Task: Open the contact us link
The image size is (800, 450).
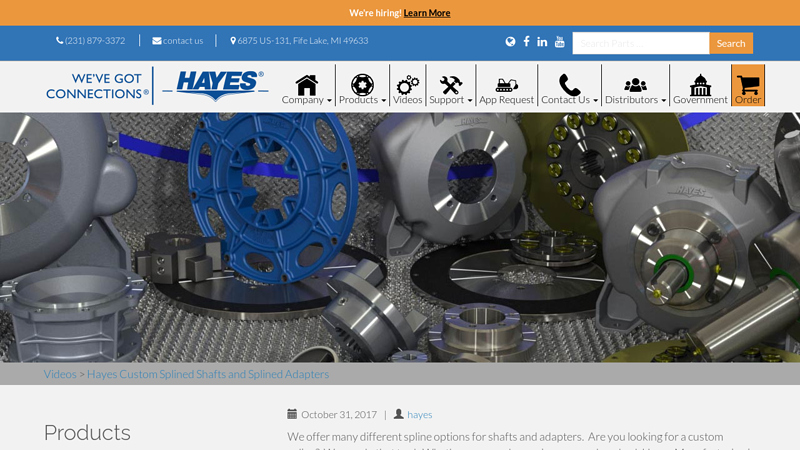Action: 183,40
